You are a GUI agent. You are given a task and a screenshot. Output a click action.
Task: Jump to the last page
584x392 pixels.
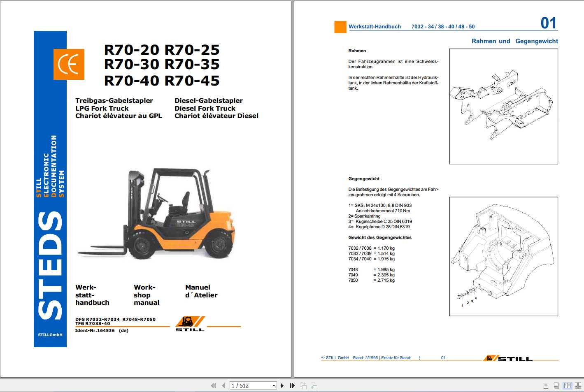point(292,385)
